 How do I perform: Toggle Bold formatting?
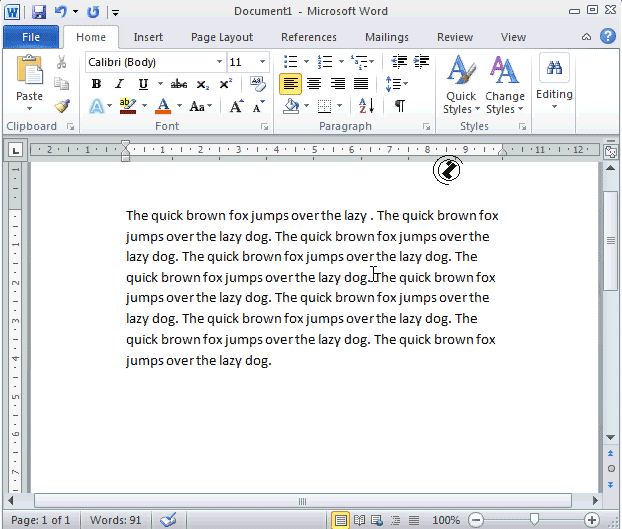pyautogui.click(x=97, y=84)
